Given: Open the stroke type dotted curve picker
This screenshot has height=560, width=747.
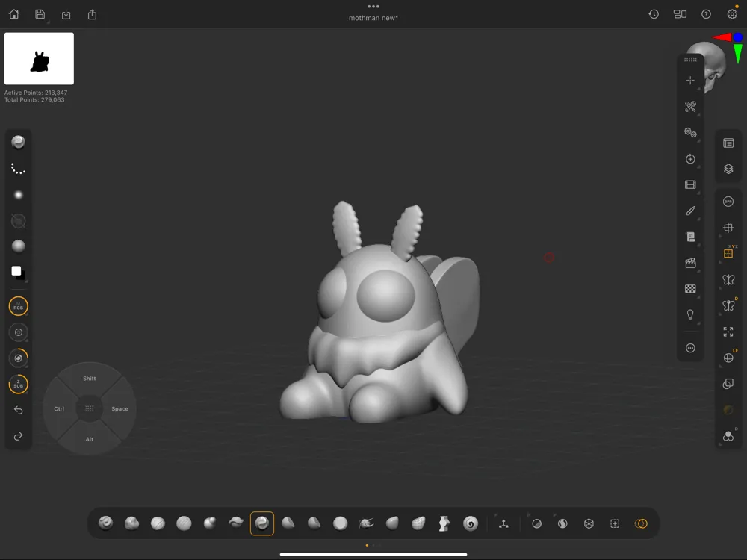Looking at the screenshot, I should point(19,169).
